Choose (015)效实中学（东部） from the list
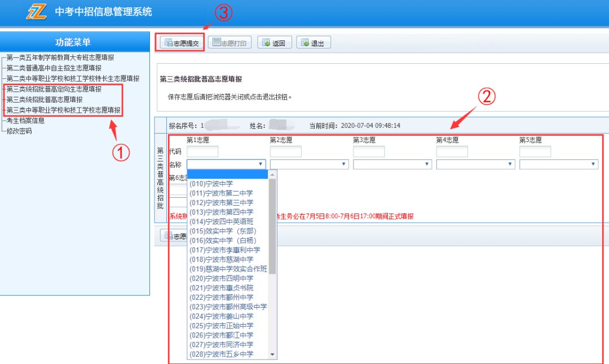Viewport: 609px width, 364px height. pos(222,231)
